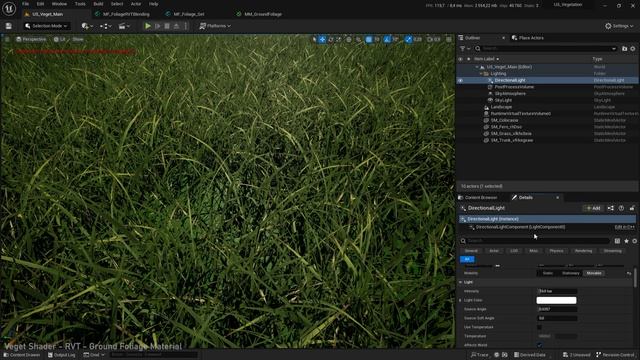Viewport: 640px width, 360px height.
Task: Select the Rendering filter in Details
Action: click(x=583, y=251)
